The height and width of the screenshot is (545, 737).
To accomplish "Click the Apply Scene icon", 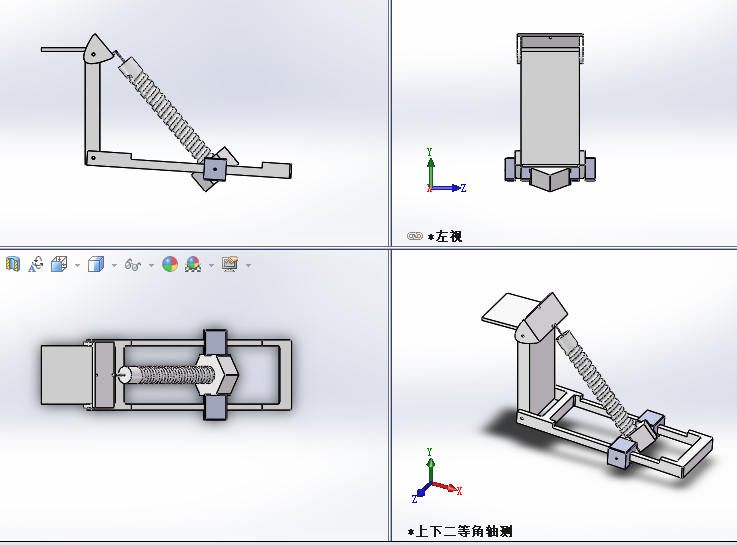I will click(193, 264).
